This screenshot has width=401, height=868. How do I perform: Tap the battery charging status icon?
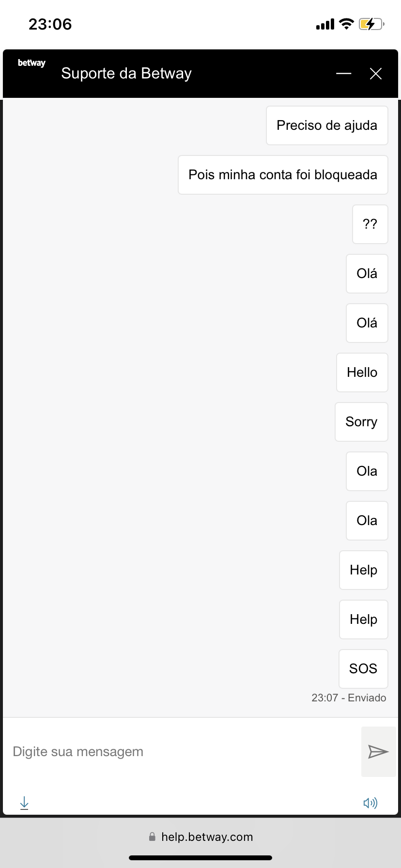coord(371,24)
